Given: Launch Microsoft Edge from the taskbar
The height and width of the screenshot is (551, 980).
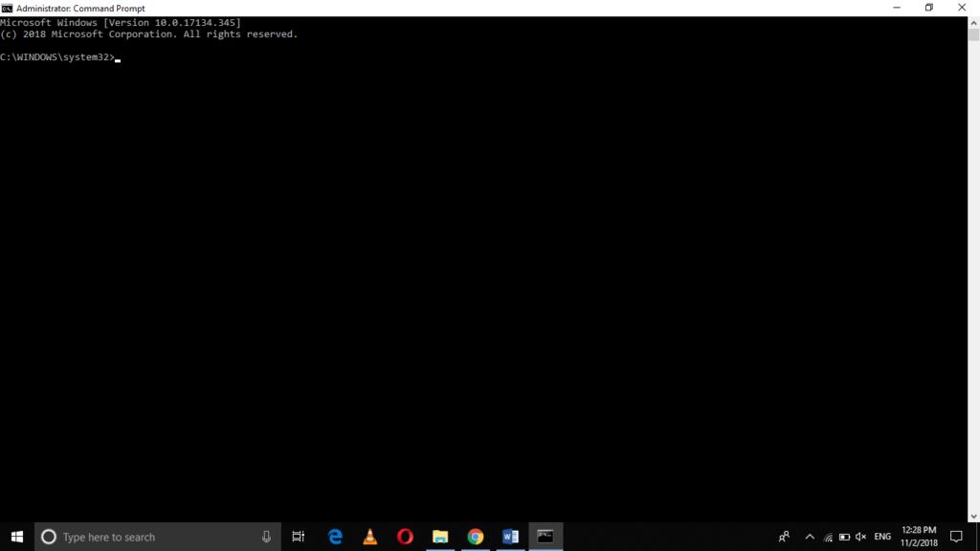Looking at the screenshot, I should (x=335, y=537).
